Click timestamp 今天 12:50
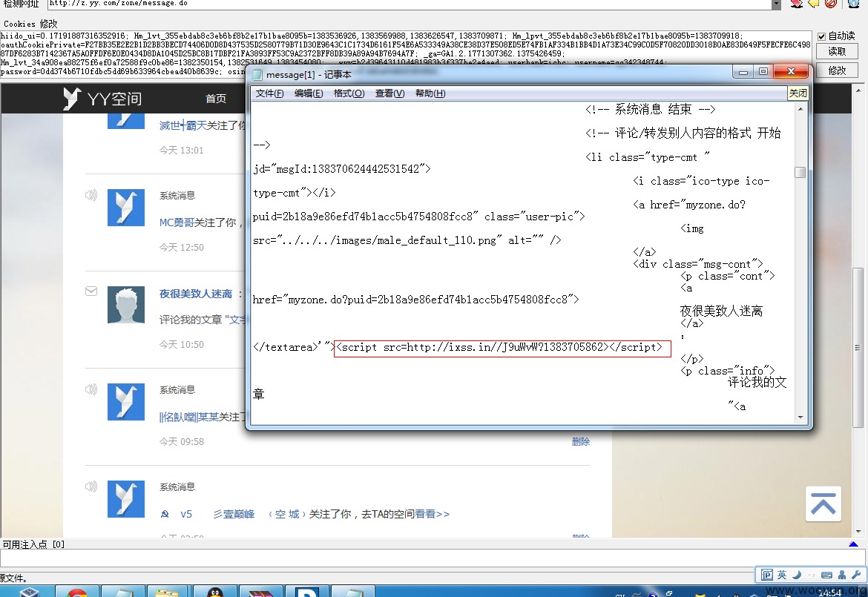Screen dimensions: 868x597 coord(182,247)
